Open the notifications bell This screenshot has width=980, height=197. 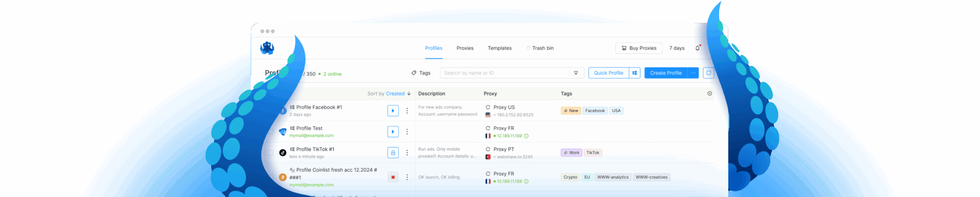[x=697, y=48]
